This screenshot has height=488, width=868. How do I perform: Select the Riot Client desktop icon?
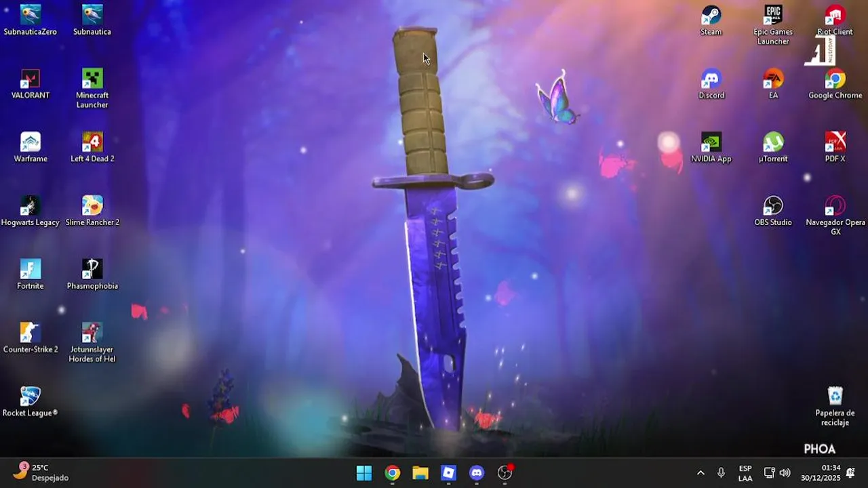click(x=835, y=20)
